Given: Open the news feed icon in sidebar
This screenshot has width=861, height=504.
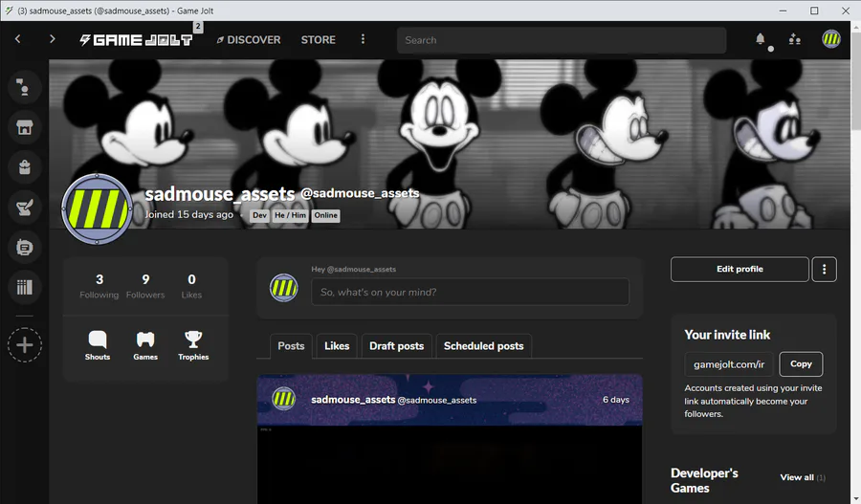Looking at the screenshot, I should pyautogui.click(x=24, y=248).
